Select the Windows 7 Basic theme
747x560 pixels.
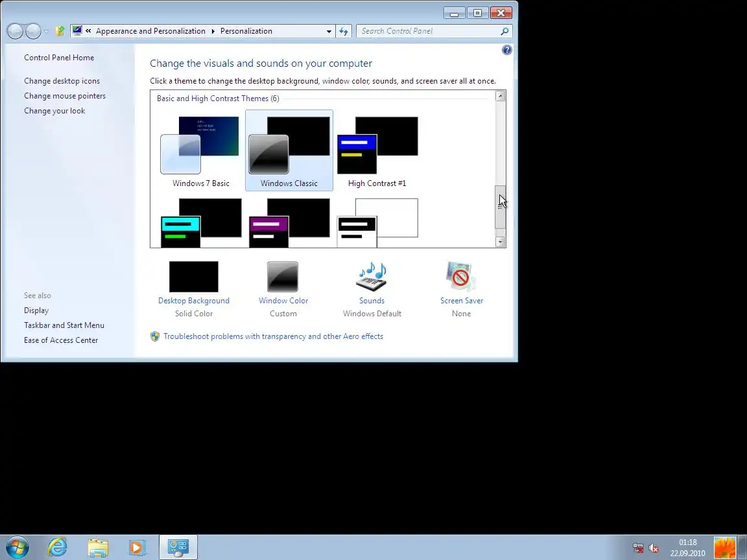(200, 150)
